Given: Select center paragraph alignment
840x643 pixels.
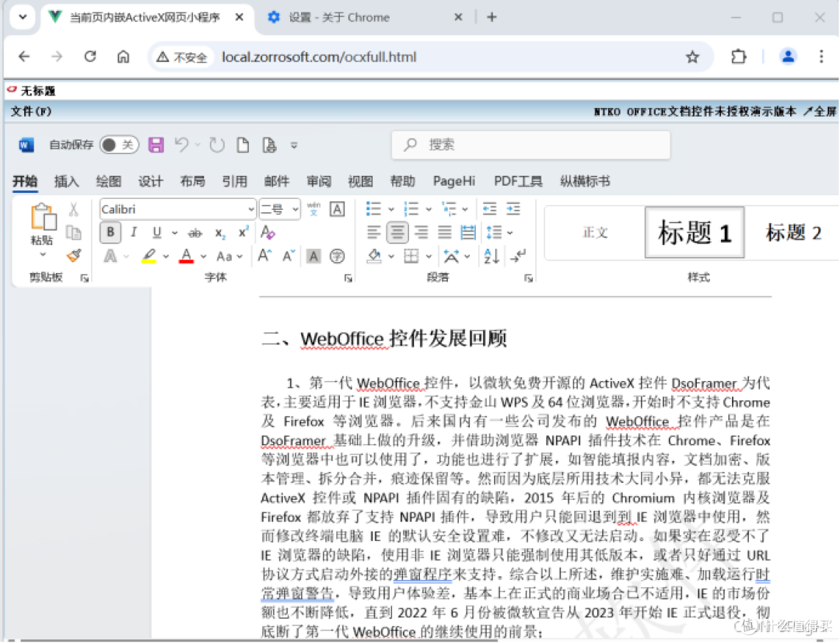Looking at the screenshot, I should [x=398, y=232].
